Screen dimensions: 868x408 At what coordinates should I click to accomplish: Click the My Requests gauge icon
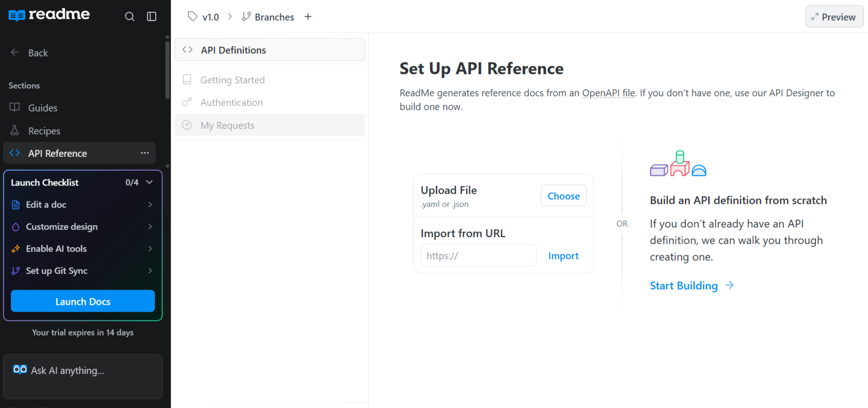tap(187, 125)
